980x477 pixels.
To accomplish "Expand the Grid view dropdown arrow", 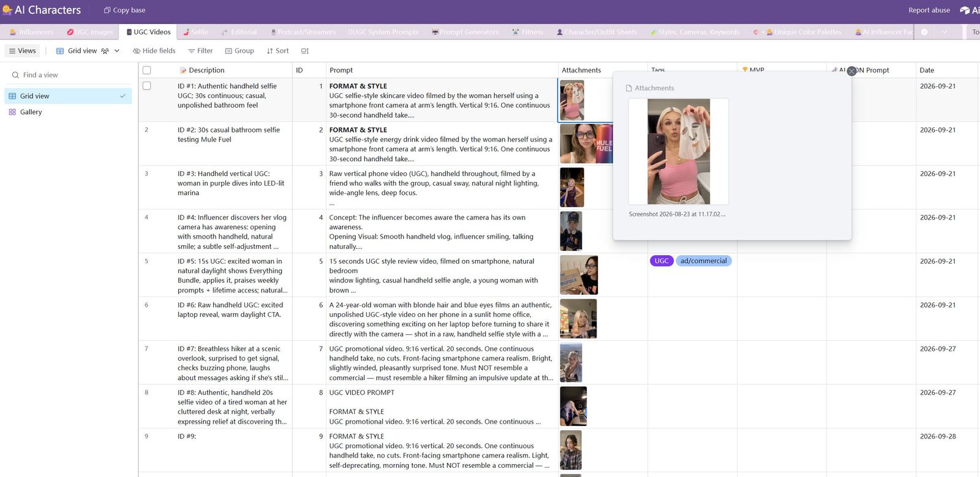I will [x=117, y=51].
